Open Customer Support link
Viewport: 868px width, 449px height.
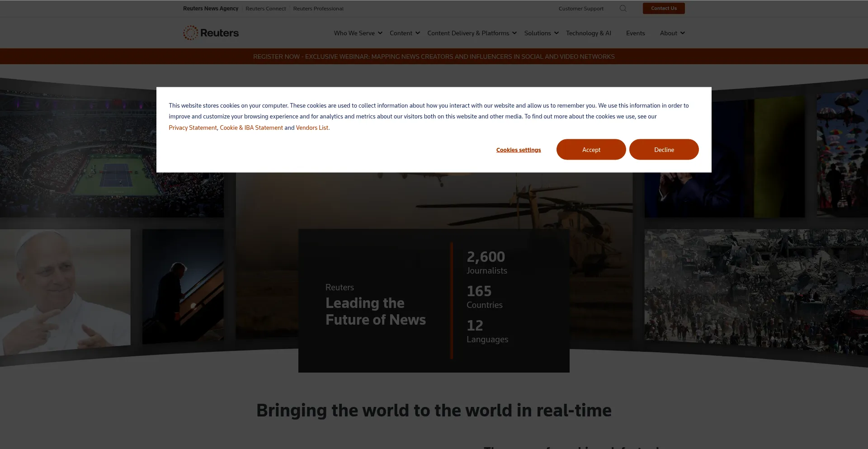pos(581,9)
